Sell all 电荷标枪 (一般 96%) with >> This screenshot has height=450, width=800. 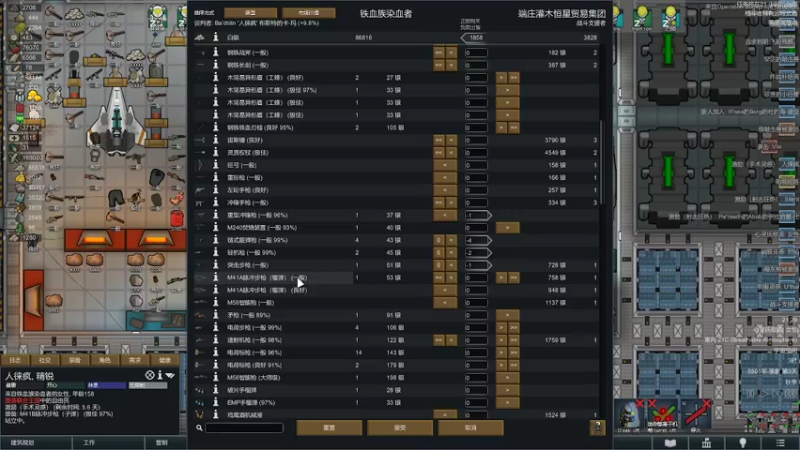point(514,353)
